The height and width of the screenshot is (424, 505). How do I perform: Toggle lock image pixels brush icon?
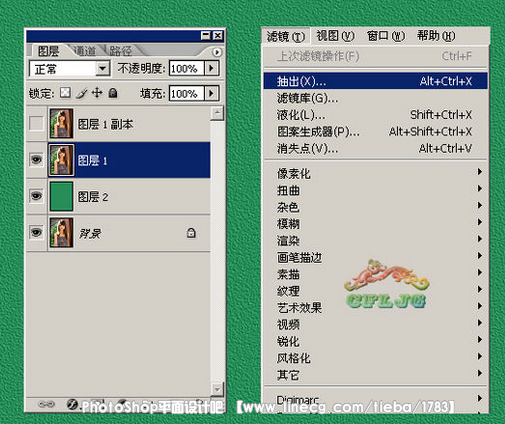point(82,93)
